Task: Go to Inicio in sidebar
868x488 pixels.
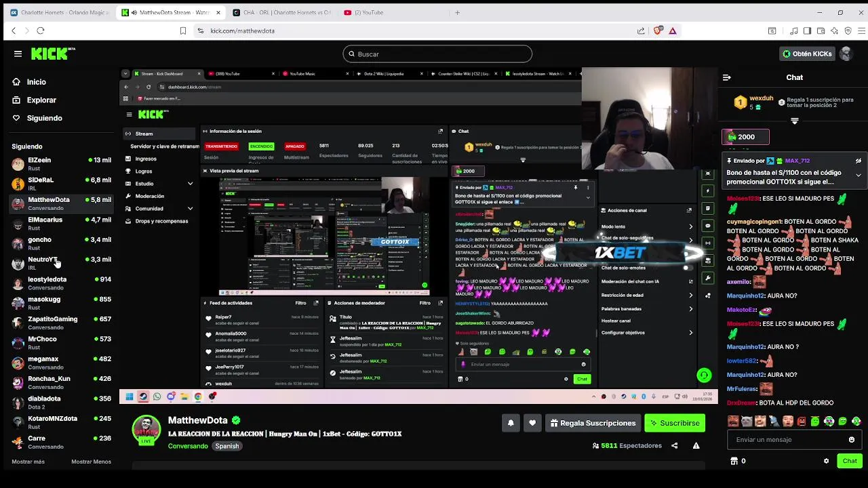Action: [36, 82]
